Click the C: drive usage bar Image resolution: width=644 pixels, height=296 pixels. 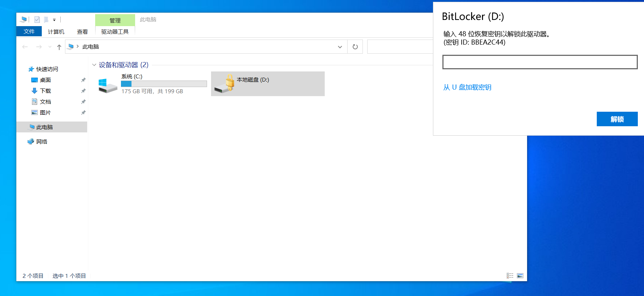click(164, 84)
